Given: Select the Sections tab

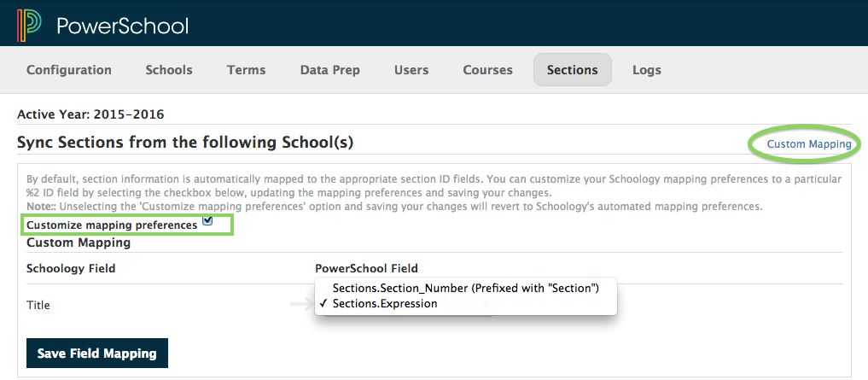Looking at the screenshot, I should (572, 70).
